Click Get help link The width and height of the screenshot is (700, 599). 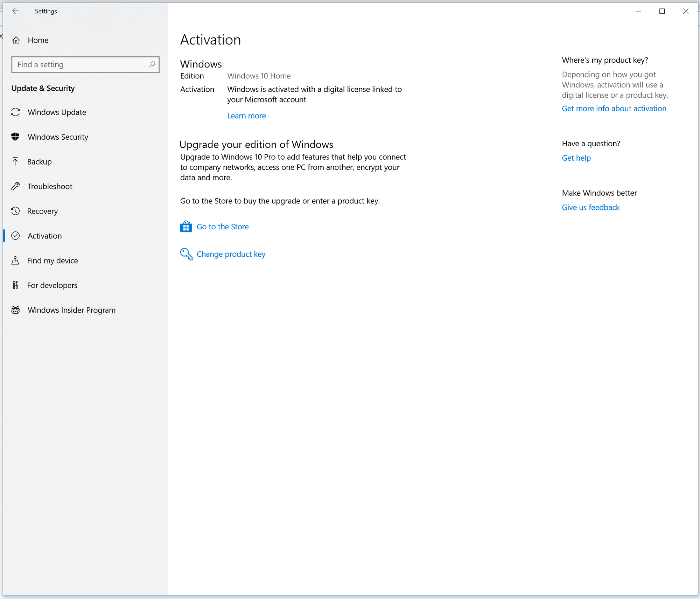coord(576,158)
